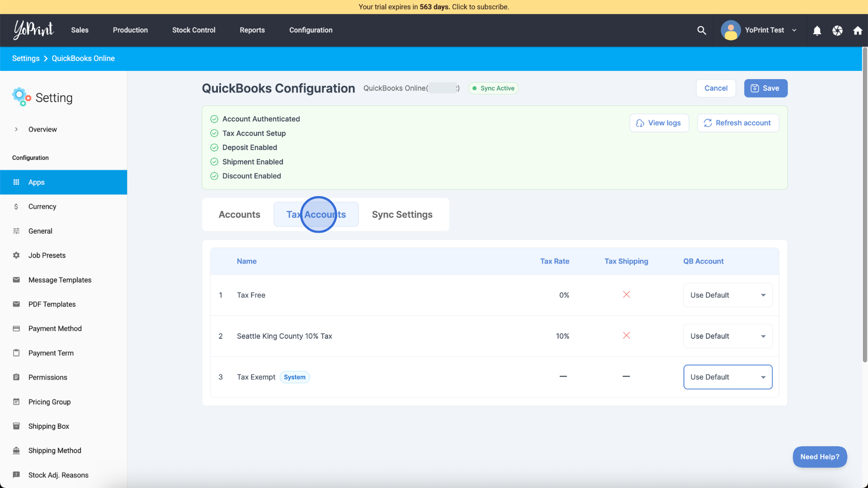
Task: Click the Apps grid icon
Action: (x=16, y=182)
